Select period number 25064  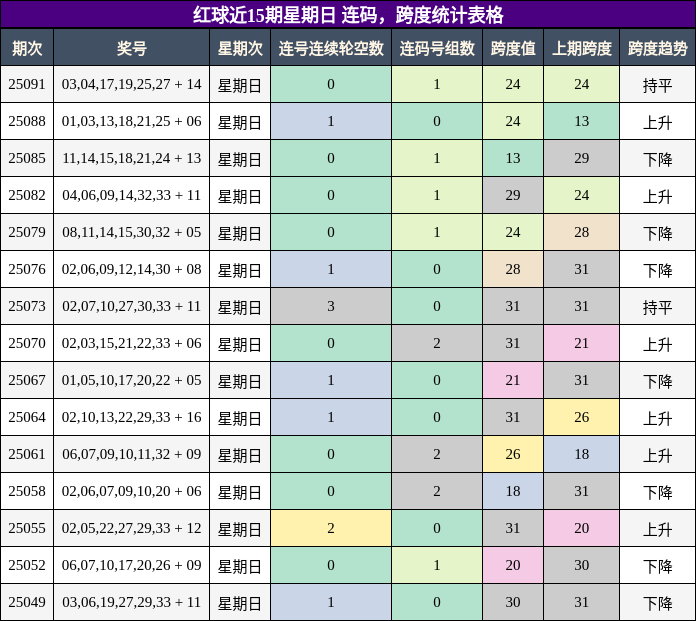[27, 417]
